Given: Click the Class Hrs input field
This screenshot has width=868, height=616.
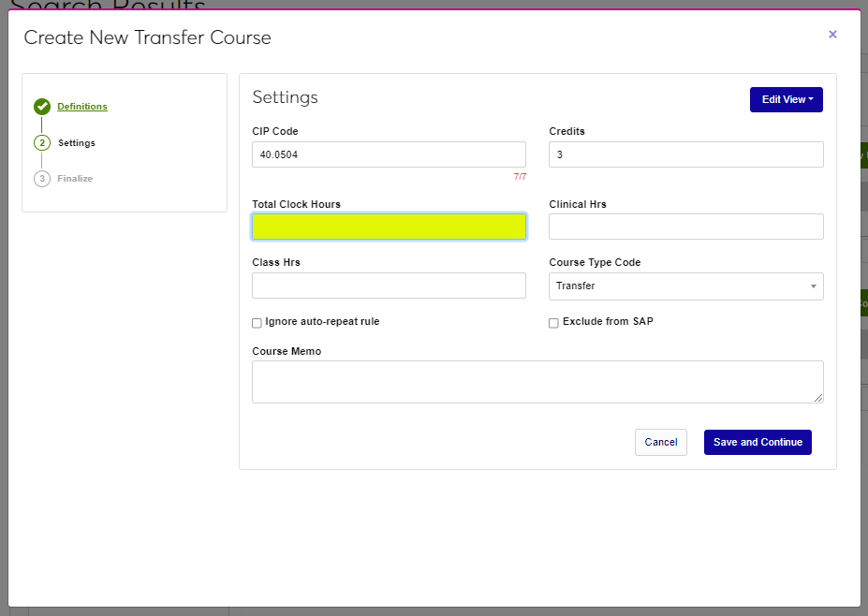Looking at the screenshot, I should click(x=389, y=286).
